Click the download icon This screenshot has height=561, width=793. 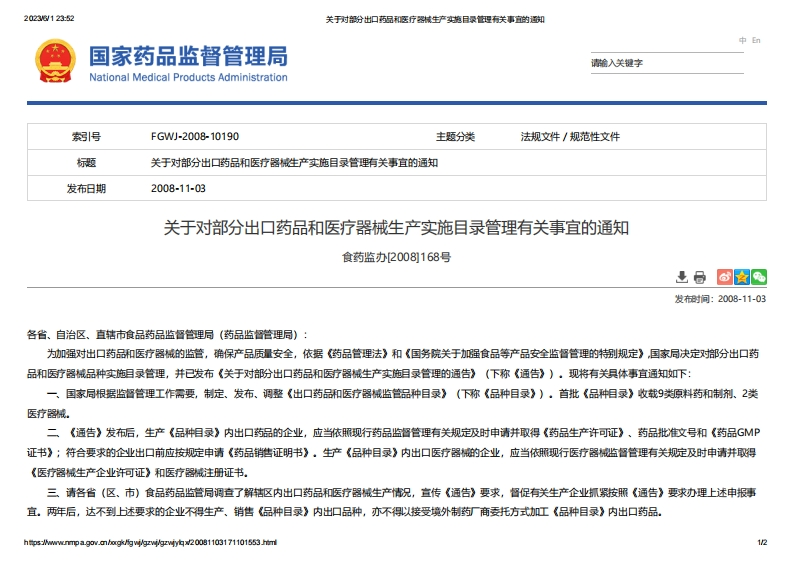tap(682, 277)
